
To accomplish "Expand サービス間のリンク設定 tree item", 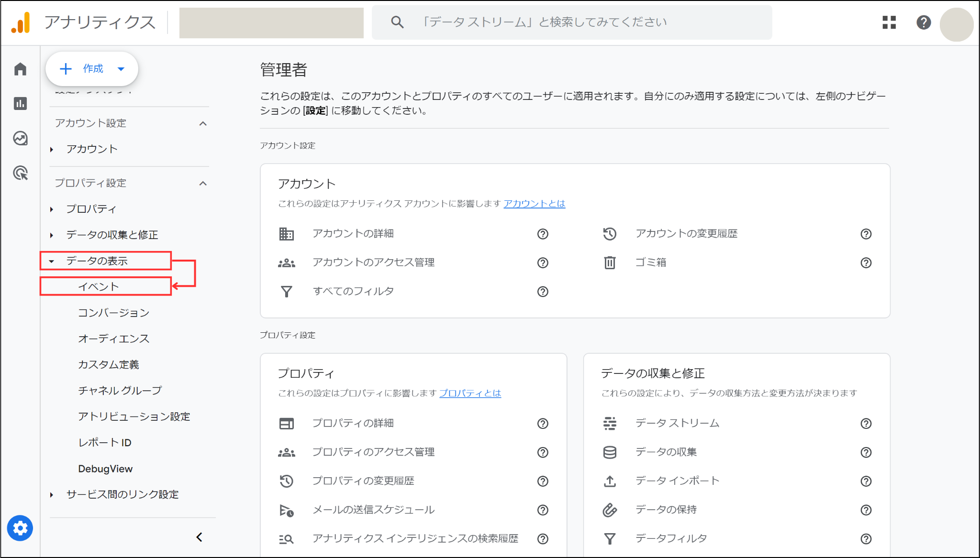I will [x=52, y=494].
